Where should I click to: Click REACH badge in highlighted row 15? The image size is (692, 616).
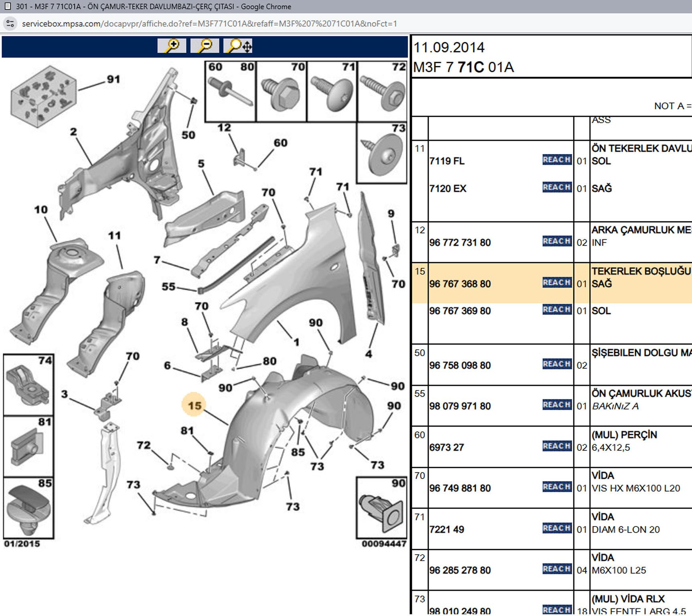click(x=556, y=282)
